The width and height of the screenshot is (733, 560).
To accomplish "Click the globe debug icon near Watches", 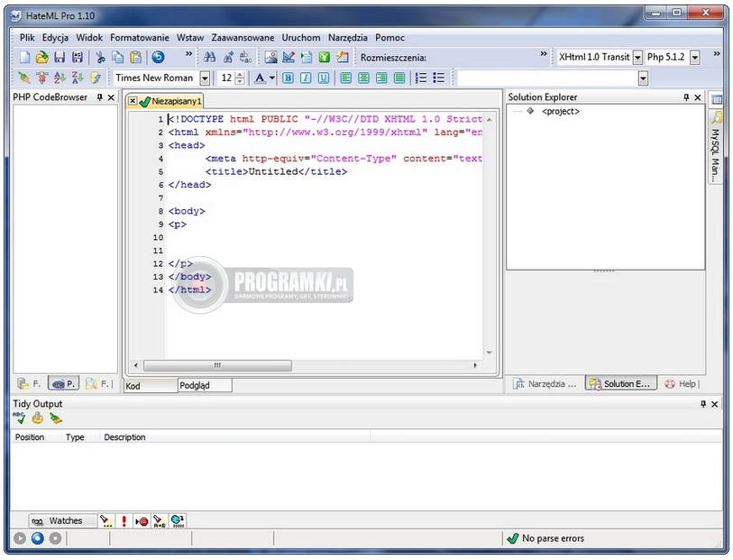I will (x=178, y=520).
